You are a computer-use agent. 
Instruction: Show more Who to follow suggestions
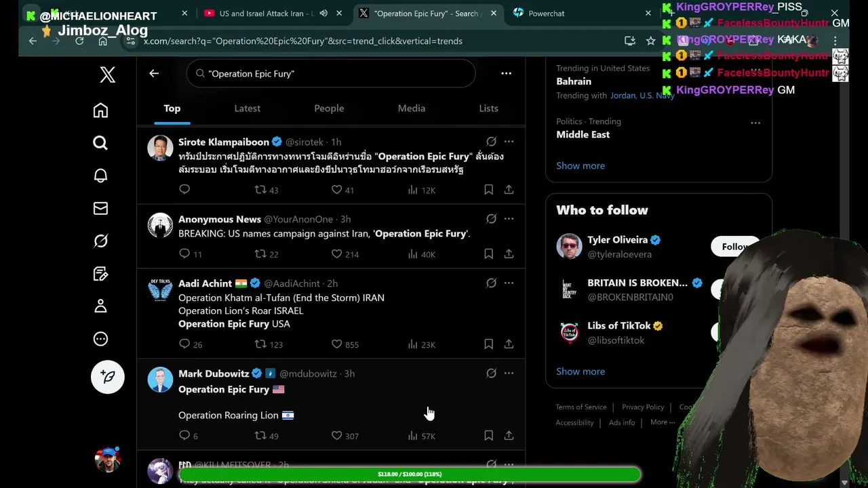[580, 371]
